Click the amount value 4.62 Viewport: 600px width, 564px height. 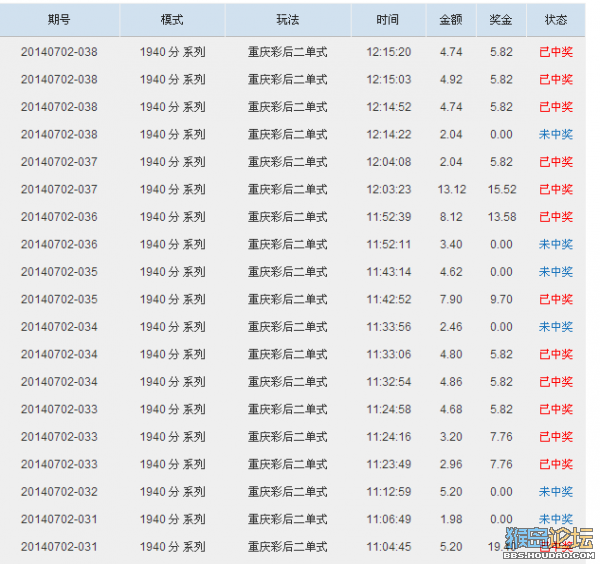tap(451, 272)
